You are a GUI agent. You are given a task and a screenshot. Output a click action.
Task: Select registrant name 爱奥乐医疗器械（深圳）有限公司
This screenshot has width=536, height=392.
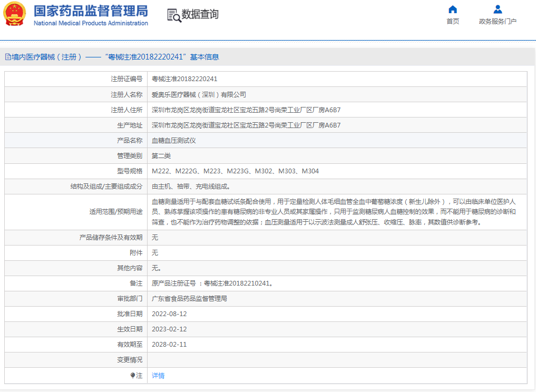point(199,95)
